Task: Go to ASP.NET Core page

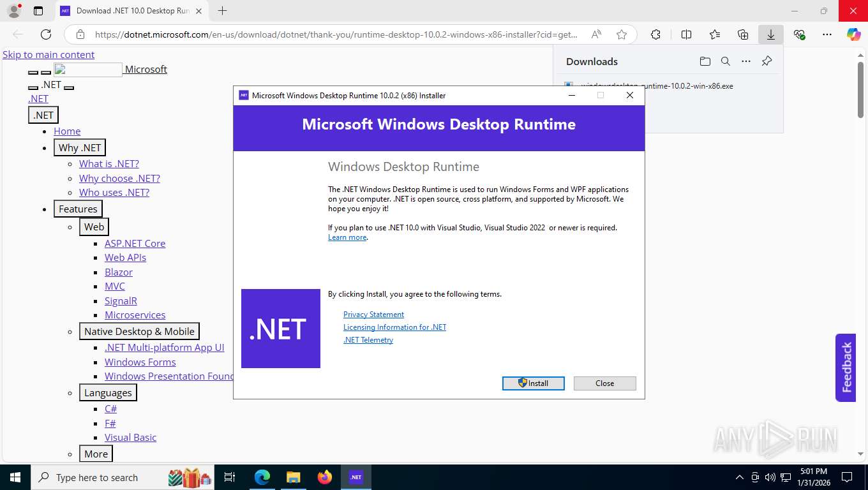Action: [x=135, y=243]
